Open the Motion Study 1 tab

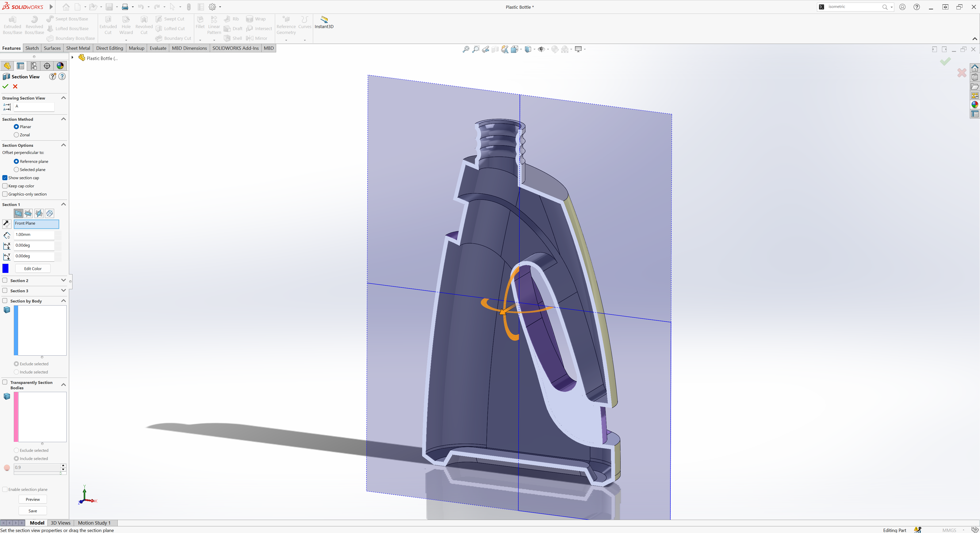pos(94,523)
